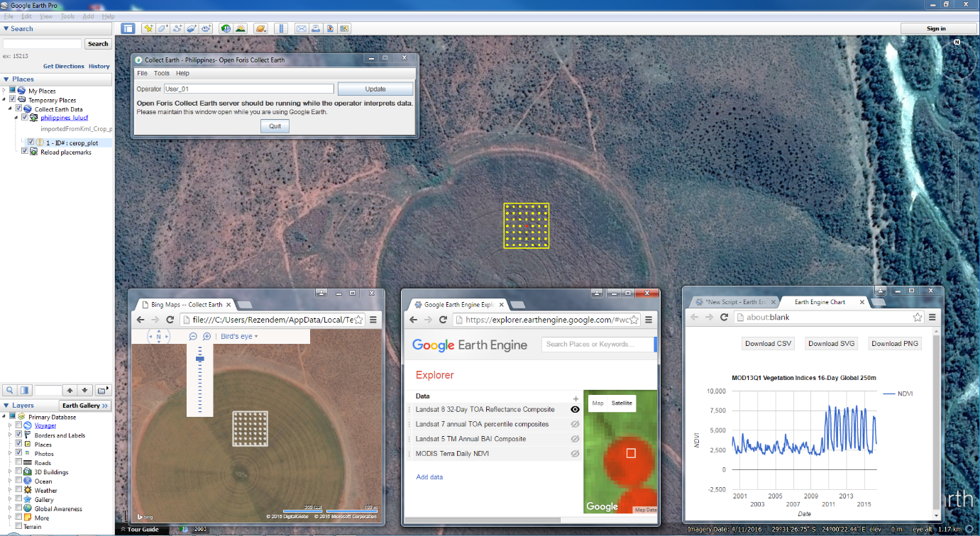Viewport: 980px width, 536px height.
Task: Enable the Roads layer checkbox
Action: pos(18,463)
